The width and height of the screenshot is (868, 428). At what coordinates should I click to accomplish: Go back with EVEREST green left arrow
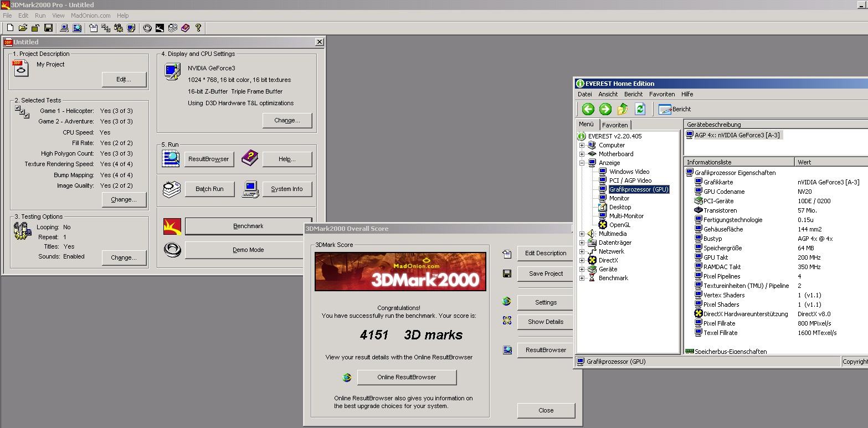click(588, 109)
